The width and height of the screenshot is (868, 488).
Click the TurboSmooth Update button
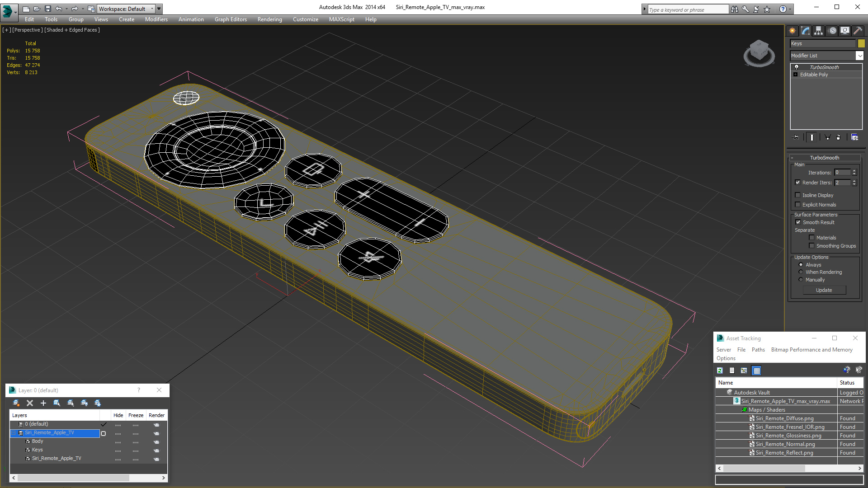pos(824,290)
